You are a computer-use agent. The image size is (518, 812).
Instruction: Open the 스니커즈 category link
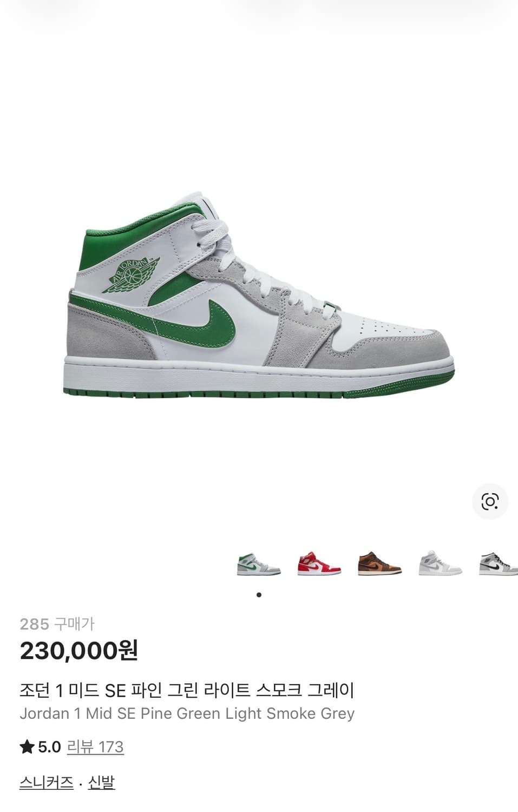click(x=46, y=782)
